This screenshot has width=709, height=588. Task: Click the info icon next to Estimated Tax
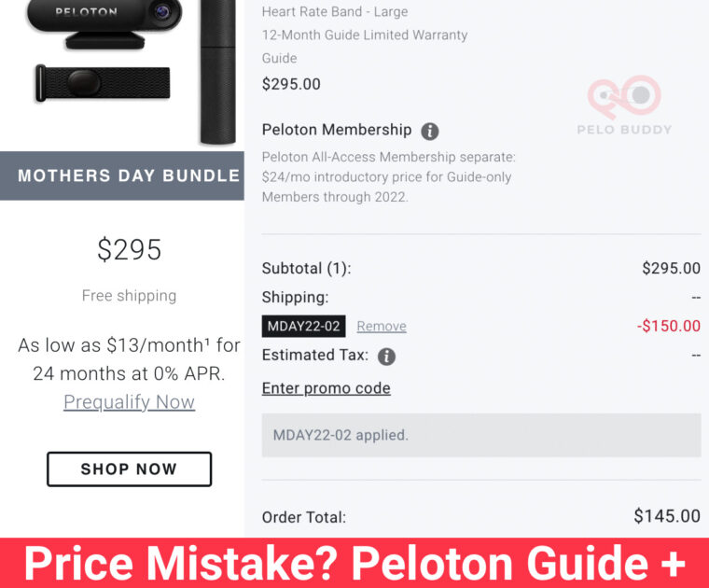(386, 356)
